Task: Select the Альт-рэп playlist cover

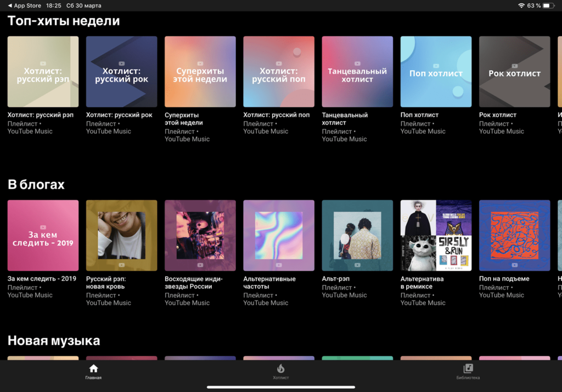Action: tap(357, 235)
